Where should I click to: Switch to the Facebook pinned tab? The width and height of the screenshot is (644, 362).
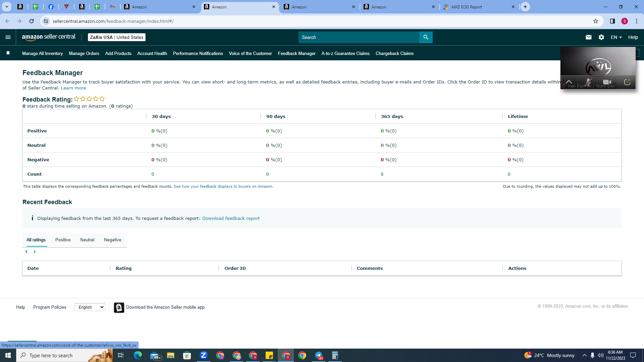(x=51, y=7)
